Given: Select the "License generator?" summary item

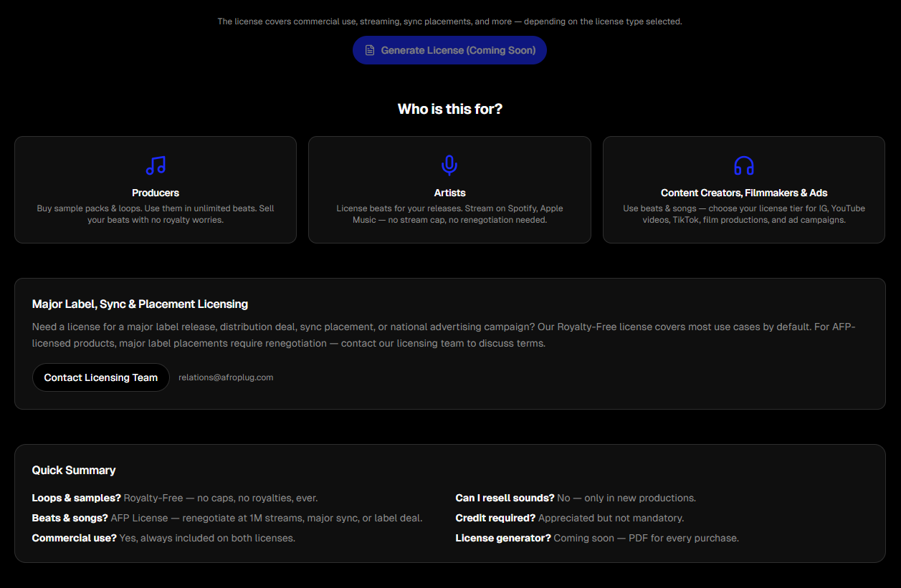Looking at the screenshot, I should point(597,538).
